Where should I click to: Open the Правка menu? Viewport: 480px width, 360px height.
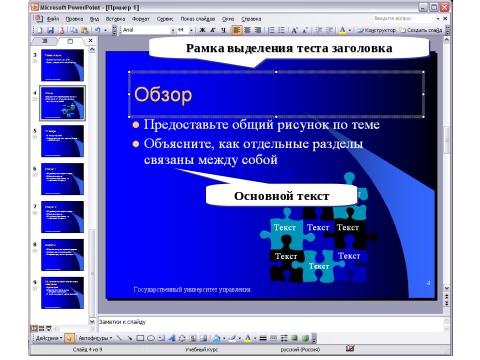74,19
